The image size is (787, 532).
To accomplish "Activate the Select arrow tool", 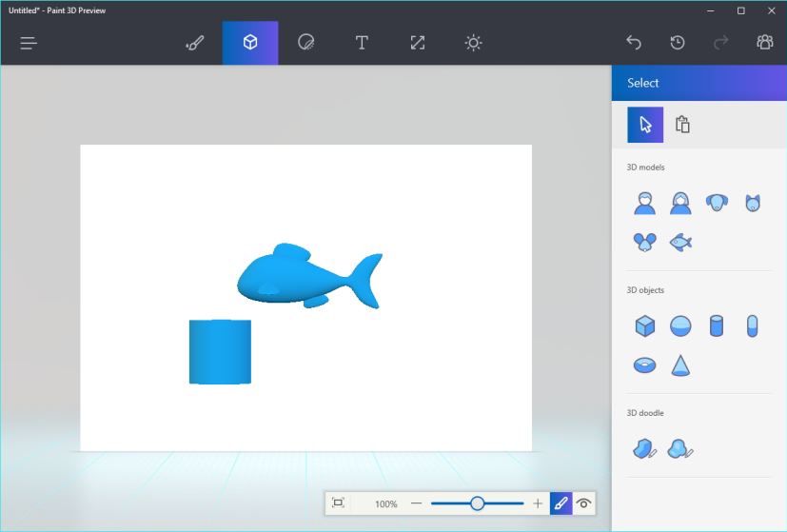I will 645,125.
